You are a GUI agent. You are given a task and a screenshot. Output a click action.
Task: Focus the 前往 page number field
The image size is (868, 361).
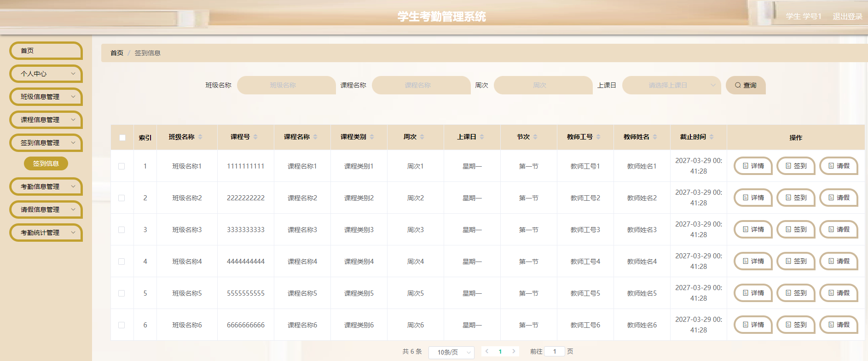555,351
